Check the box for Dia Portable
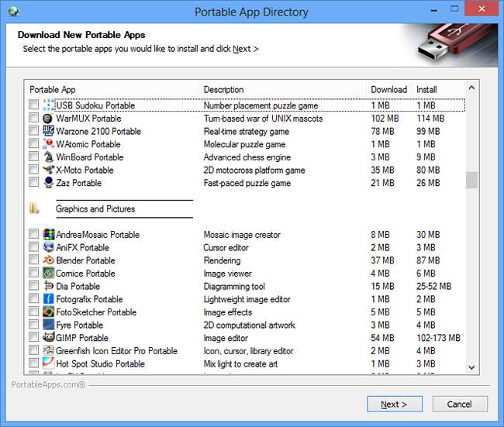The height and width of the screenshot is (427, 504). (x=33, y=287)
